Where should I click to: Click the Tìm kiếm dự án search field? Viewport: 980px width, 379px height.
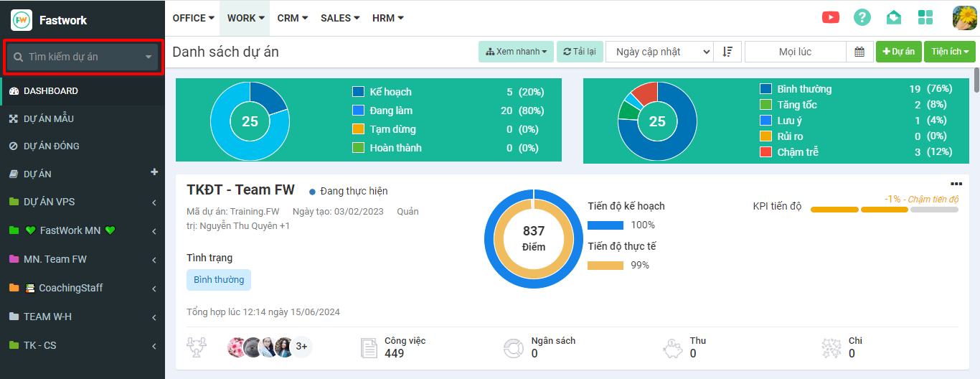83,57
